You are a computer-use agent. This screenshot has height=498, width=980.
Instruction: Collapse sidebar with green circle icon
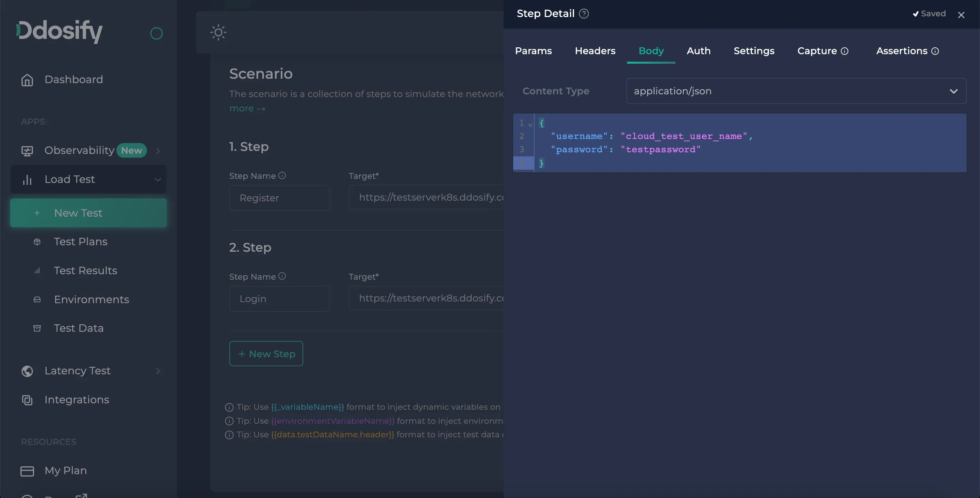pyautogui.click(x=157, y=33)
